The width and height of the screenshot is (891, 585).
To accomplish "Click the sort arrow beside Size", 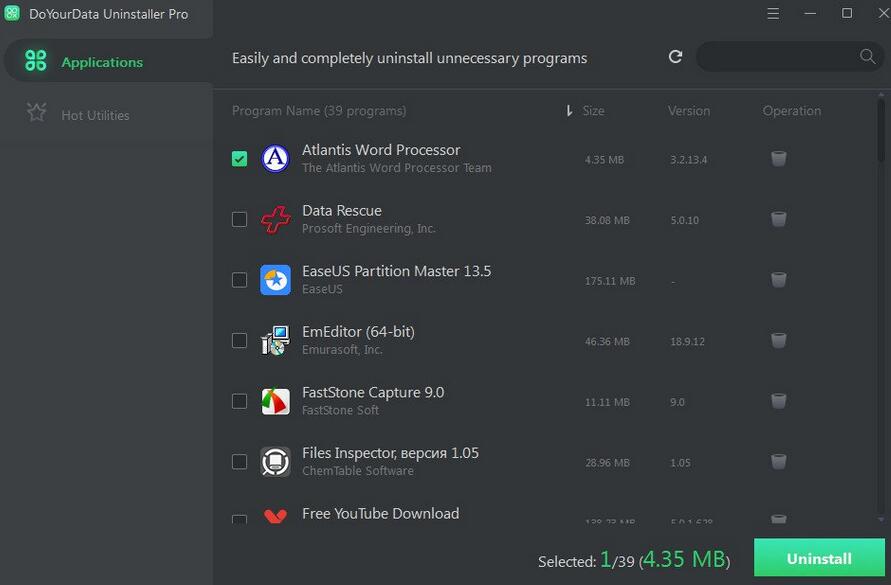I will [x=569, y=111].
